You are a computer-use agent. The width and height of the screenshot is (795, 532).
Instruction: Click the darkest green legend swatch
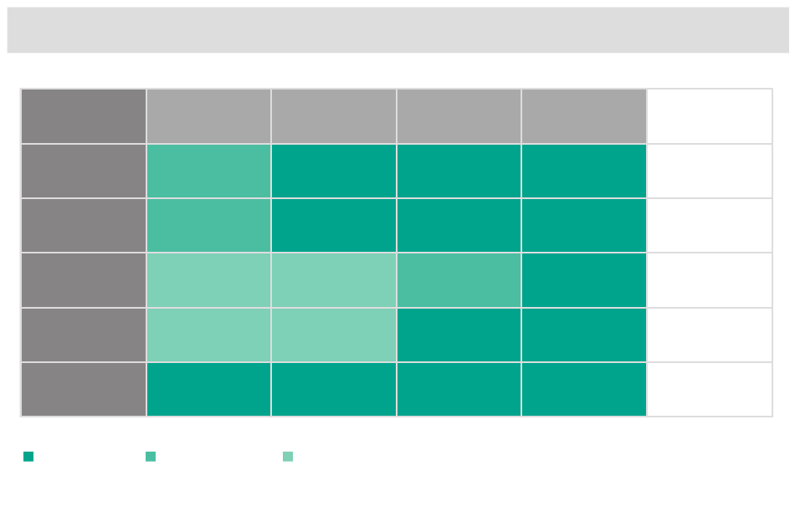(28, 457)
